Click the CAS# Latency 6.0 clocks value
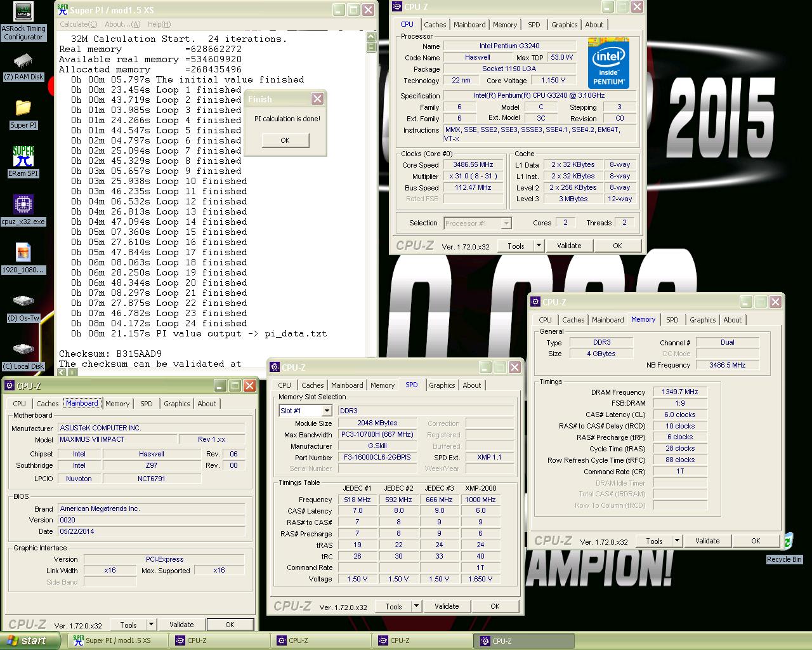 (x=680, y=415)
